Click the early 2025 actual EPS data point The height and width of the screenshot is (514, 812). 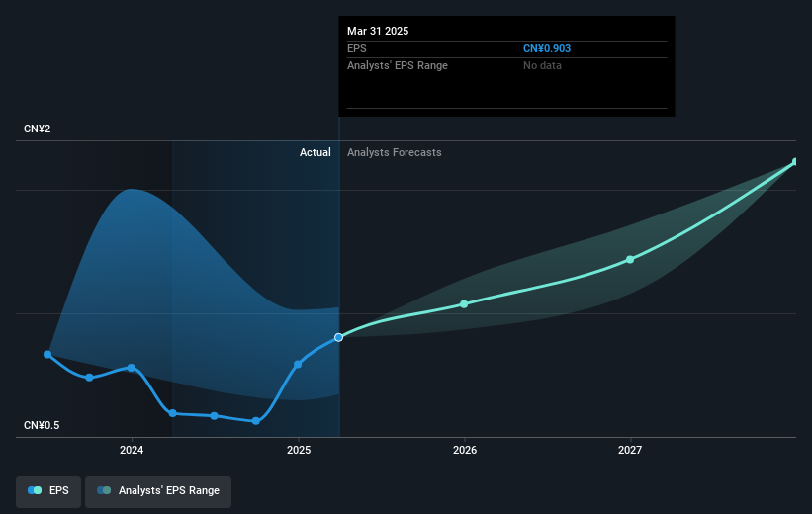tap(298, 365)
